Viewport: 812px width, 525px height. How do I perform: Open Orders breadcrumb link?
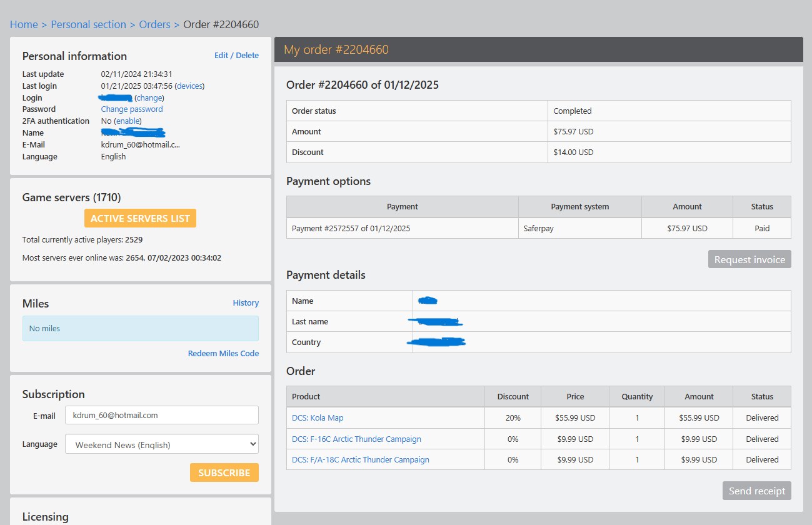155,24
